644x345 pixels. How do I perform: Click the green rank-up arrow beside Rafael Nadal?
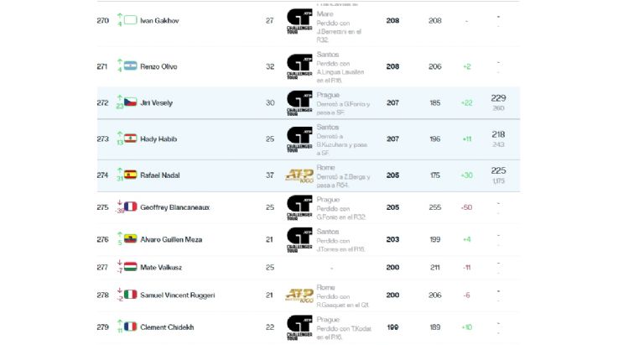click(120, 170)
